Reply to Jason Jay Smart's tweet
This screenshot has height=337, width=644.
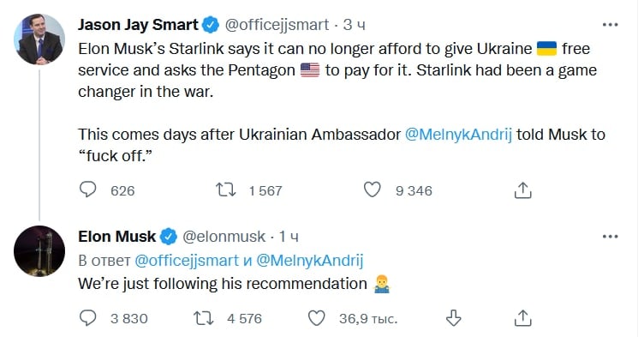pos(87,190)
